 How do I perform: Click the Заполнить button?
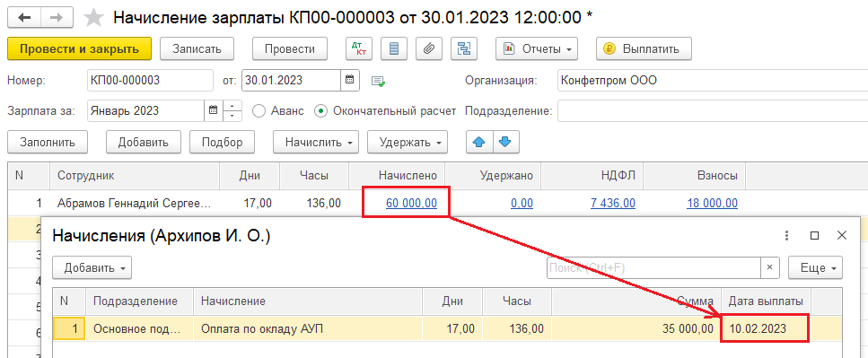click(x=47, y=142)
